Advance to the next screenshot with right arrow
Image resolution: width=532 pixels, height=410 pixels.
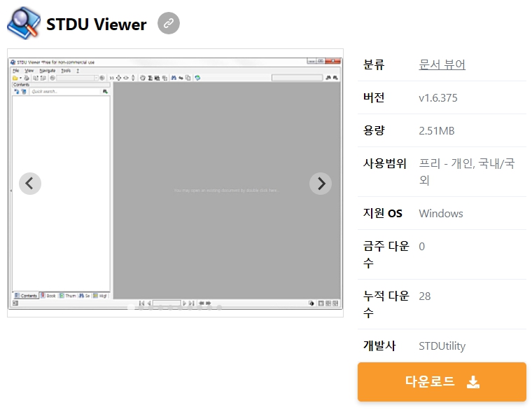[321, 184]
